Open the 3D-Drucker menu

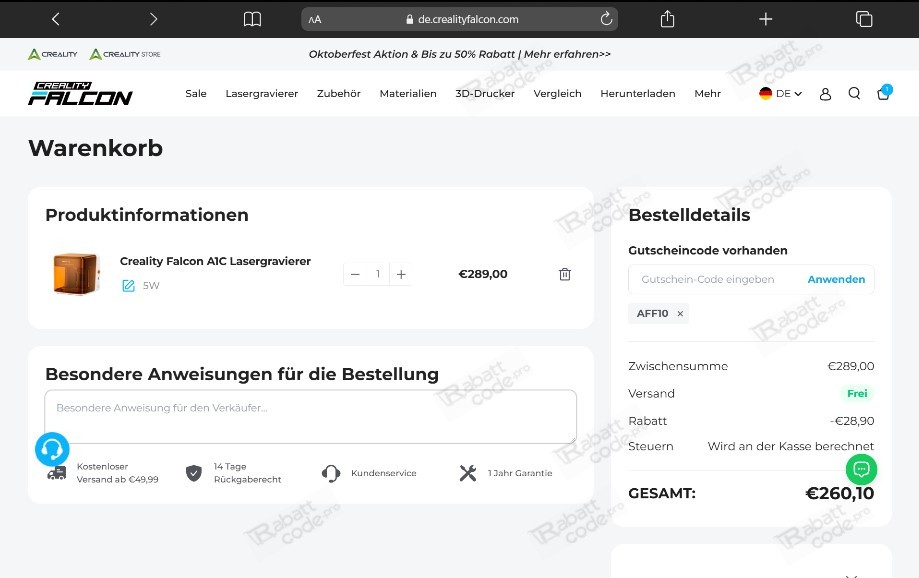(x=485, y=94)
